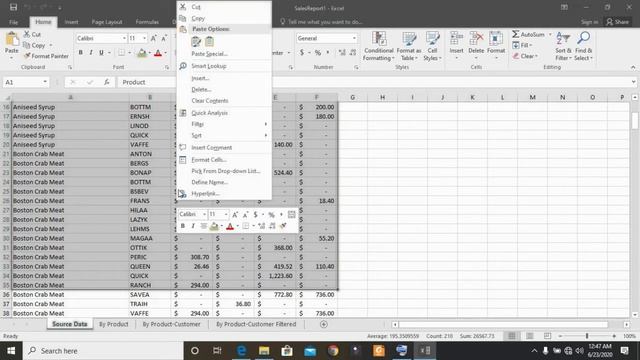The width and height of the screenshot is (640, 360).
Task: Open the ribbon Font name dropdown
Action: (x=124, y=38)
